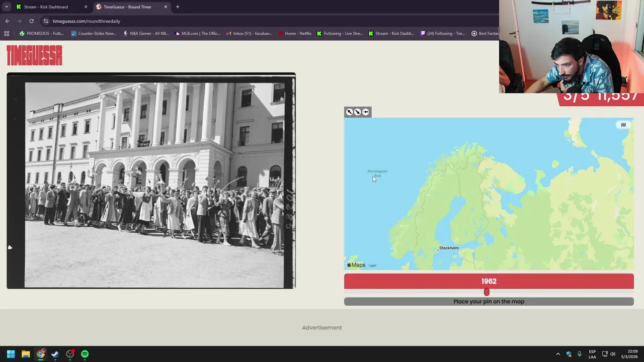Image resolution: width=644 pixels, height=362 pixels.
Task: Open the MLB.com bookmark
Action: 197,34
